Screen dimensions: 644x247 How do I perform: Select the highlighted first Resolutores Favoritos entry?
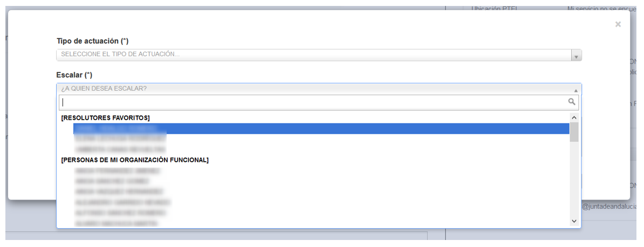pyautogui.click(x=321, y=128)
